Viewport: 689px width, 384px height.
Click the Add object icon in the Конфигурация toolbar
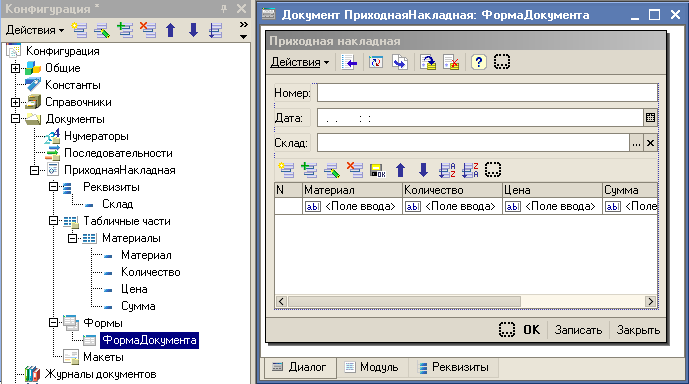click(80, 30)
